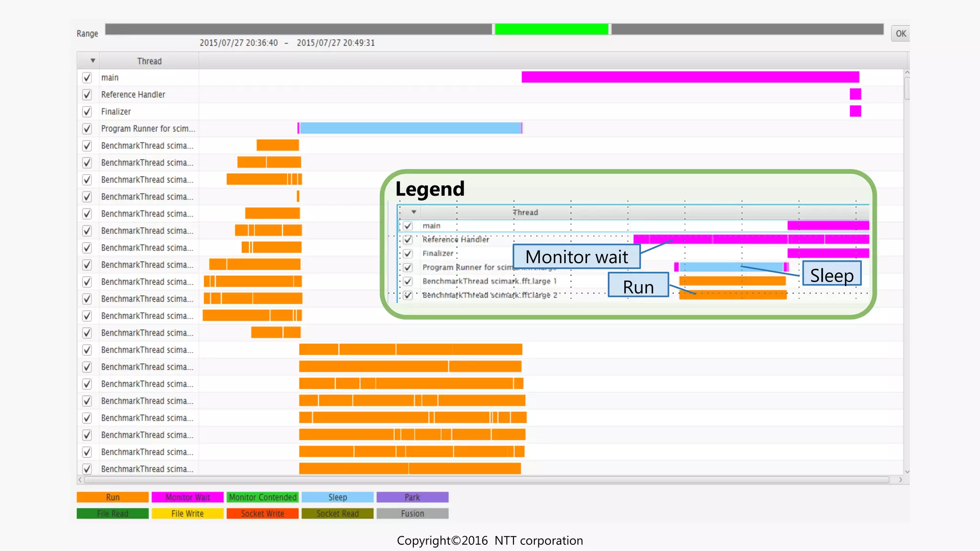Open the thread column dropdown arrow
The image size is (980, 551).
[92, 61]
